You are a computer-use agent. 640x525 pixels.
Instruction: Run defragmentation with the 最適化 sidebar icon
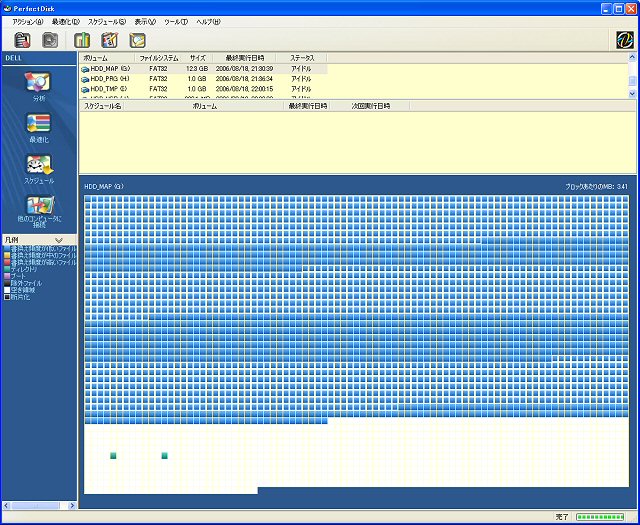38,123
